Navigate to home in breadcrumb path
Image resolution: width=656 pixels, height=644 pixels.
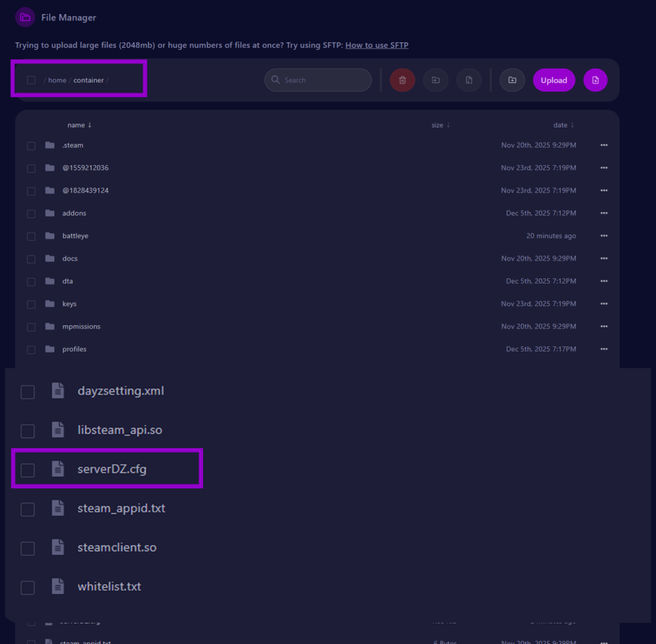pos(57,80)
